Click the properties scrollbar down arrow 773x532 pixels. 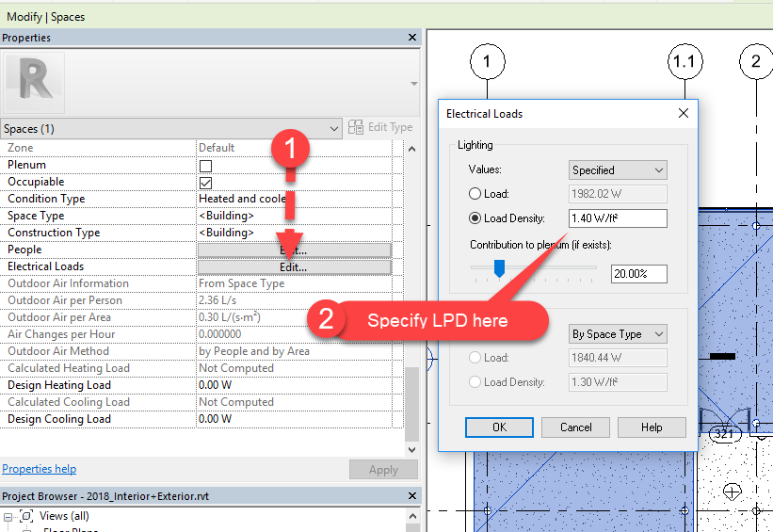click(x=412, y=450)
